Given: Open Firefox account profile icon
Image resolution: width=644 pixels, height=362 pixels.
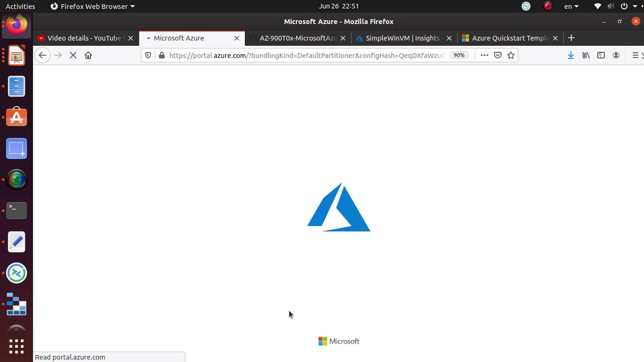Looking at the screenshot, I should click(616, 55).
